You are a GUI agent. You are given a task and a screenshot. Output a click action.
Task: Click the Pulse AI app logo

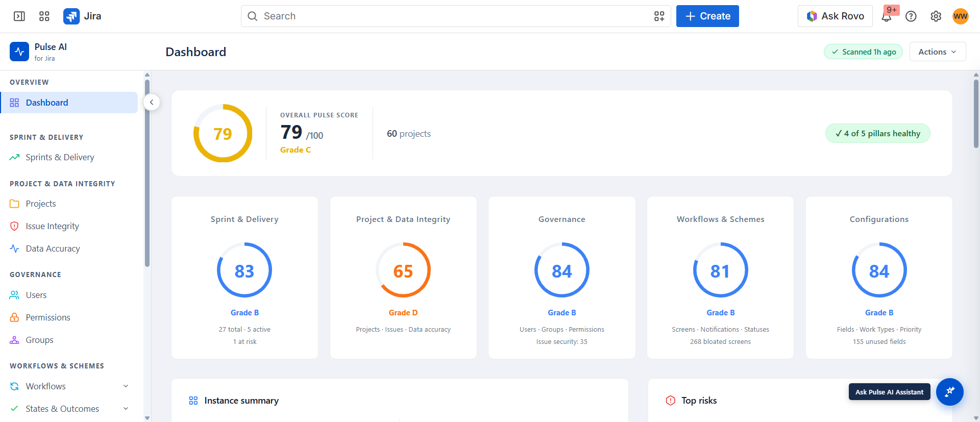(19, 52)
